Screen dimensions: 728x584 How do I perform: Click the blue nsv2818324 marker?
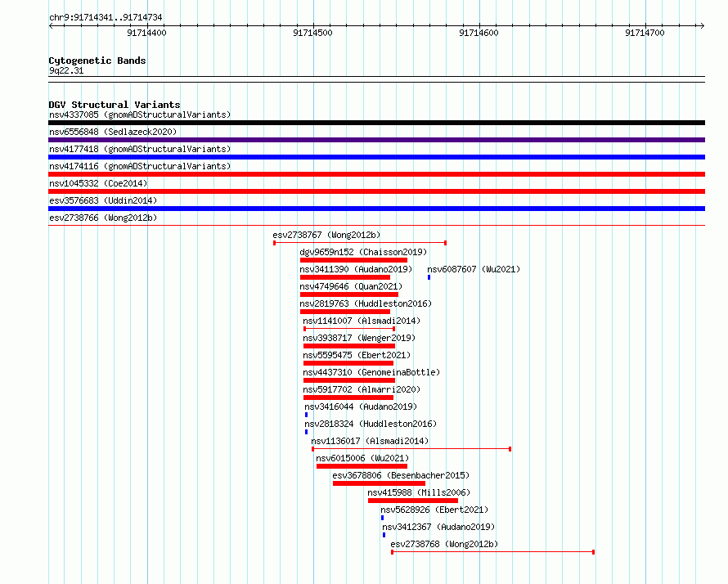point(307,432)
